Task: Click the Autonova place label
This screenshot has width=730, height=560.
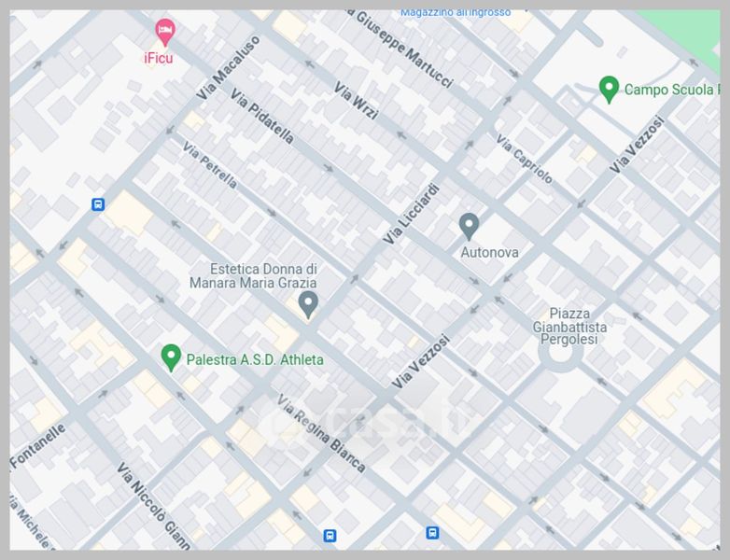Action: click(x=489, y=252)
